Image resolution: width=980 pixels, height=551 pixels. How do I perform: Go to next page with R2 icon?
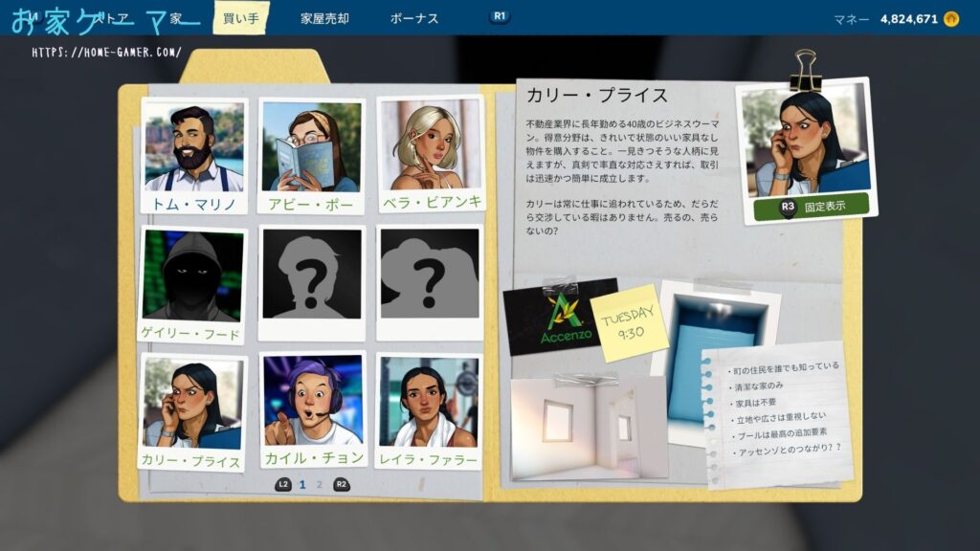[342, 484]
